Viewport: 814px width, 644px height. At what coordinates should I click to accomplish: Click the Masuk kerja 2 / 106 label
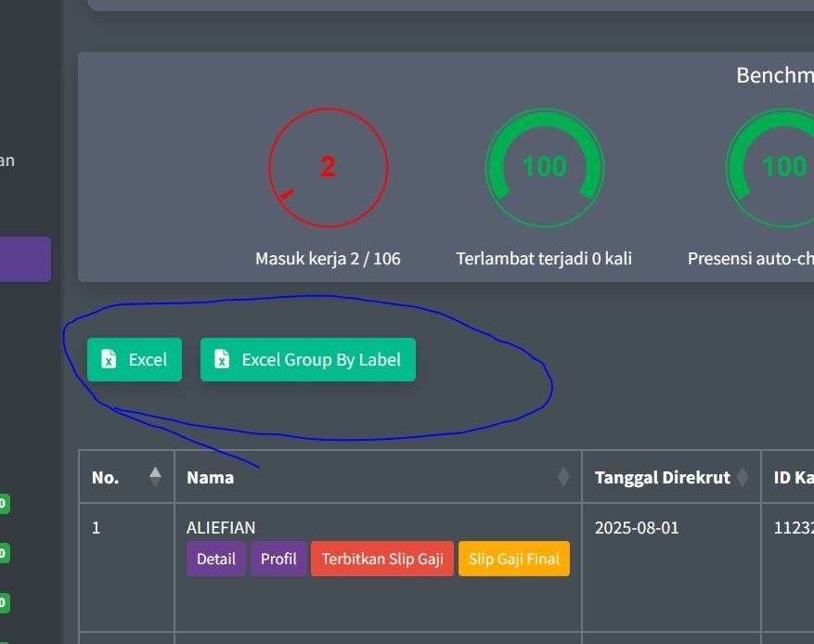pos(328,259)
